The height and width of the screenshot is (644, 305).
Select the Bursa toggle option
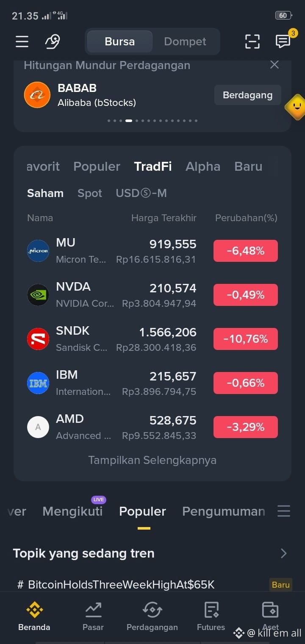coord(120,42)
